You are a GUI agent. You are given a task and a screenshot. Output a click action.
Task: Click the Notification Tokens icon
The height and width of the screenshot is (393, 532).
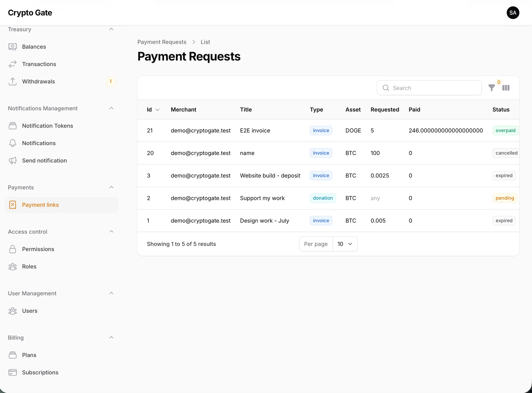coord(12,126)
